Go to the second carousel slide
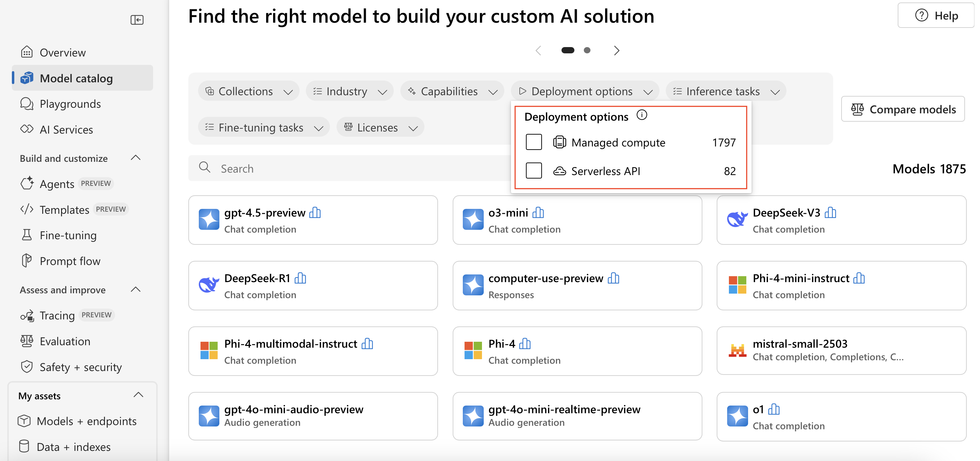This screenshot has height=461, width=980. coord(587,50)
